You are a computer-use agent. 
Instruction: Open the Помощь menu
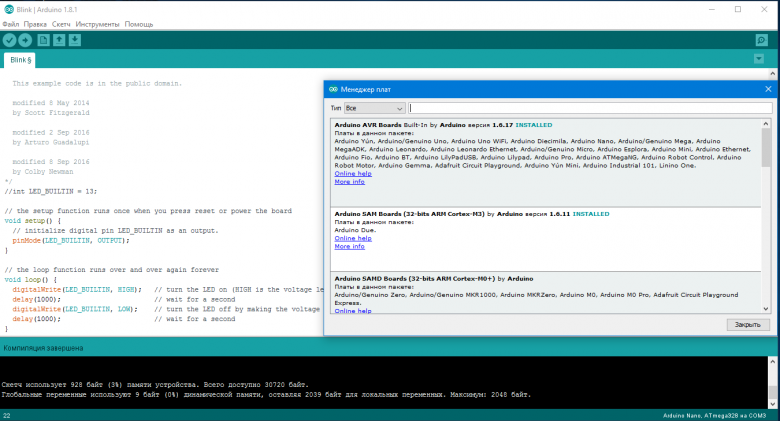click(x=139, y=24)
